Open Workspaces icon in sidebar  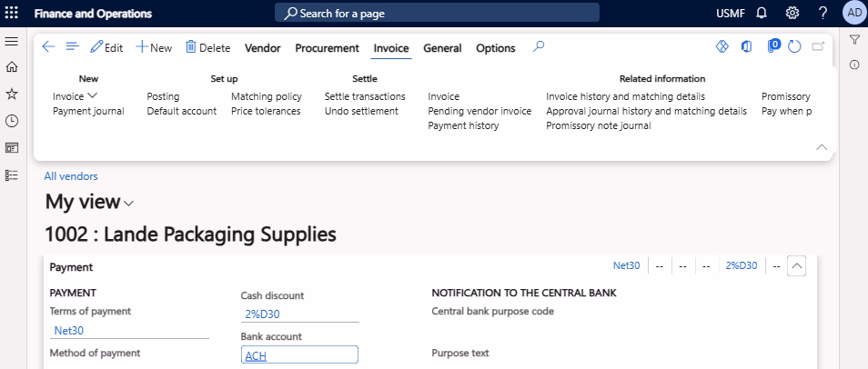(x=11, y=148)
